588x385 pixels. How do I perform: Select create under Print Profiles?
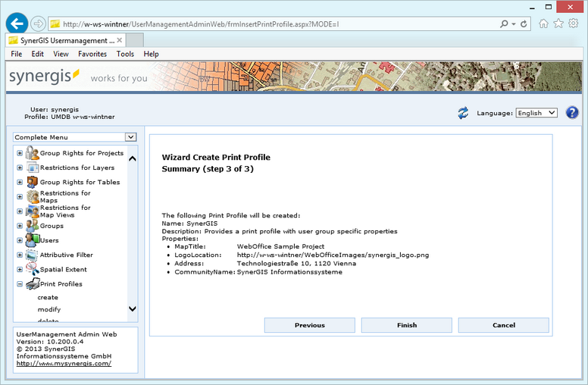click(48, 297)
